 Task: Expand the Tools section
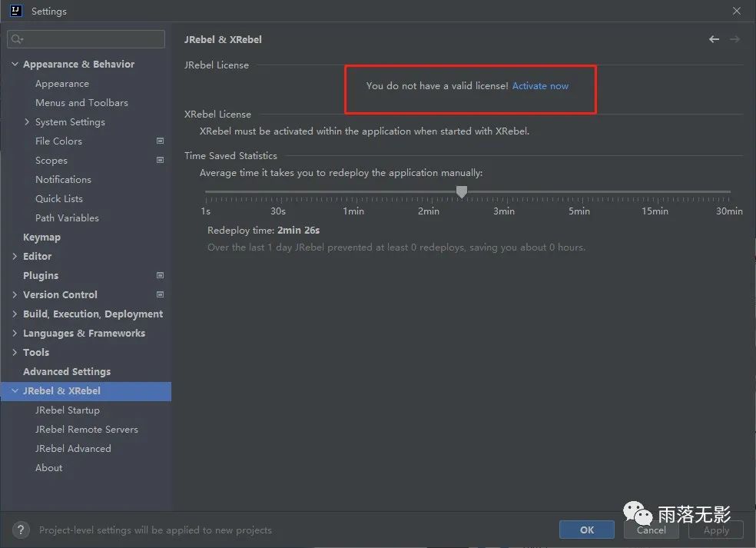[x=15, y=352]
